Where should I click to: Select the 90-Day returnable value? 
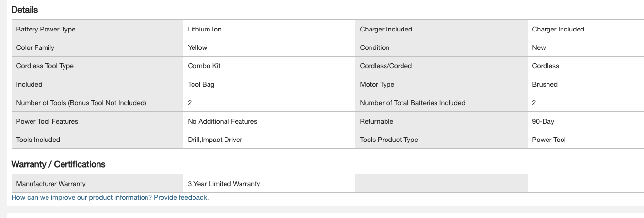(543, 121)
